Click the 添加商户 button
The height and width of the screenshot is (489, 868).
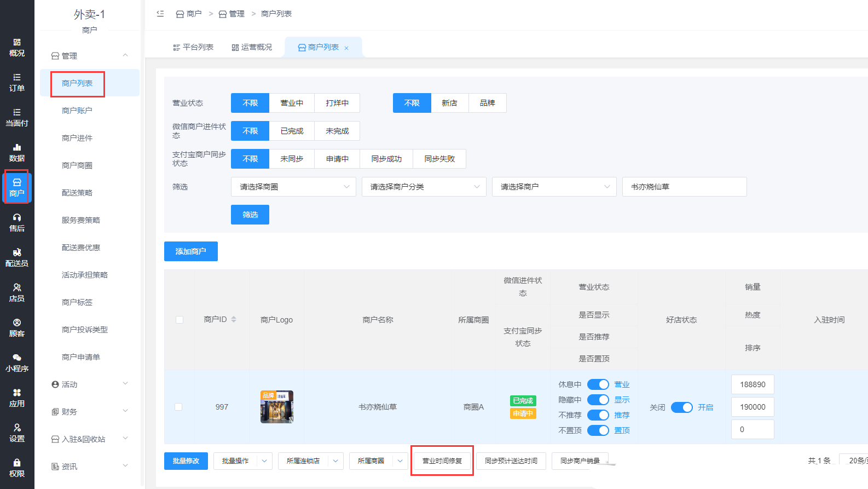click(191, 251)
